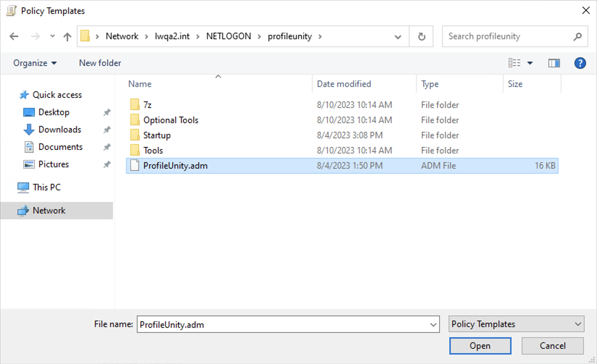Select the Optional Tools folder
Image resolution: width=597 pixels, height=364 pixels.
170,120
